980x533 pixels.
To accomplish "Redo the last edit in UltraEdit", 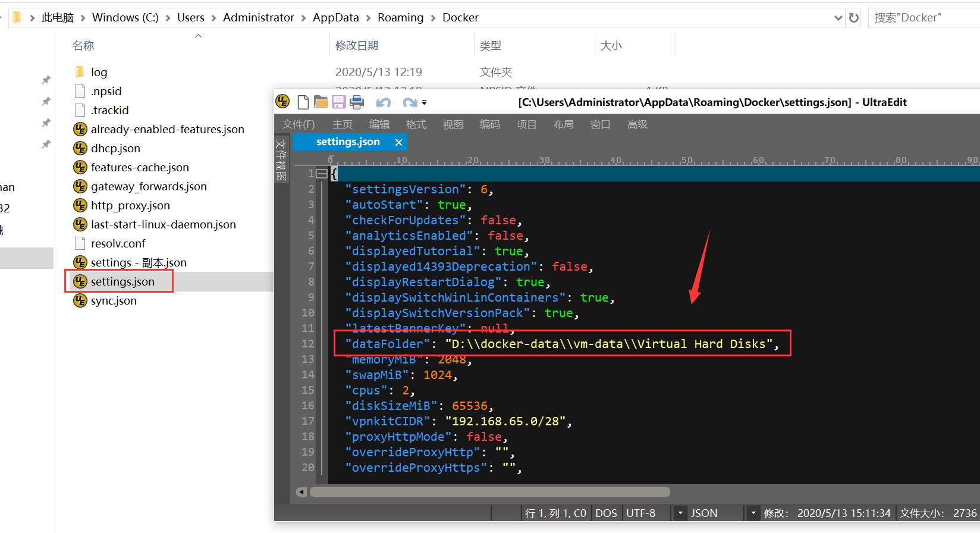I will pos(410,102).
